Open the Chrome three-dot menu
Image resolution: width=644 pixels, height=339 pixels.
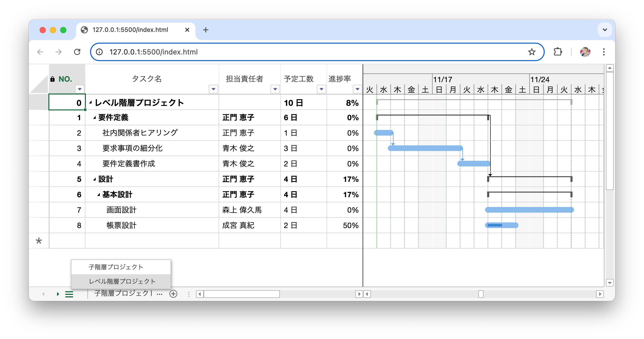tap(604, 52)
